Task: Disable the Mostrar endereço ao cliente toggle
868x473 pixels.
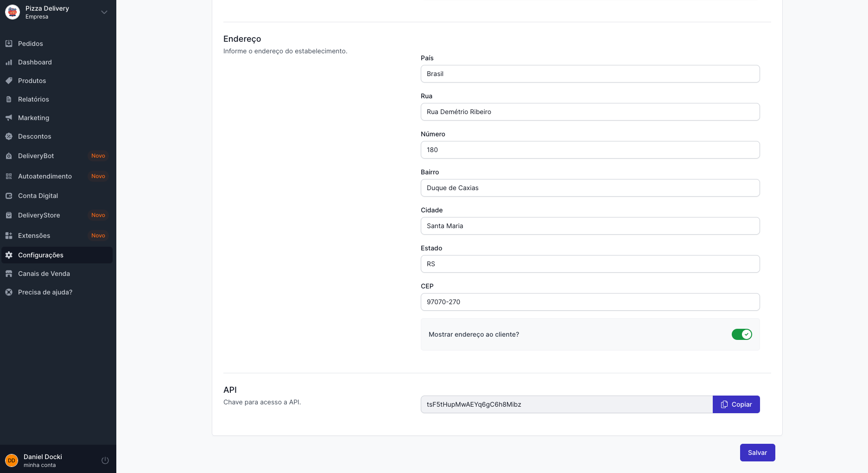Action: click(741, 334)
